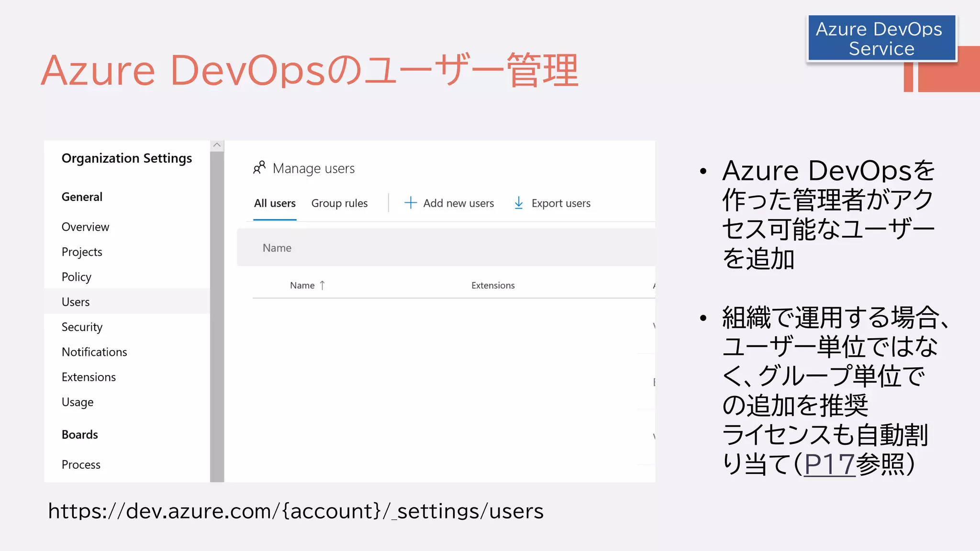Click Export users button

(x=552, y=203)
